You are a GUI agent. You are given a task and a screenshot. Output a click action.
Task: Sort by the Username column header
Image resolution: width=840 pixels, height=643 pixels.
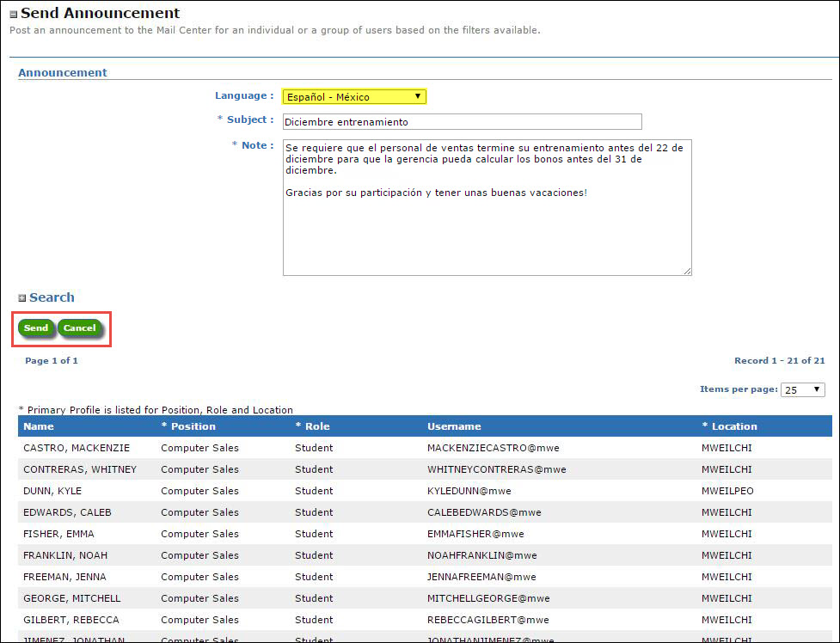point(454,426)
